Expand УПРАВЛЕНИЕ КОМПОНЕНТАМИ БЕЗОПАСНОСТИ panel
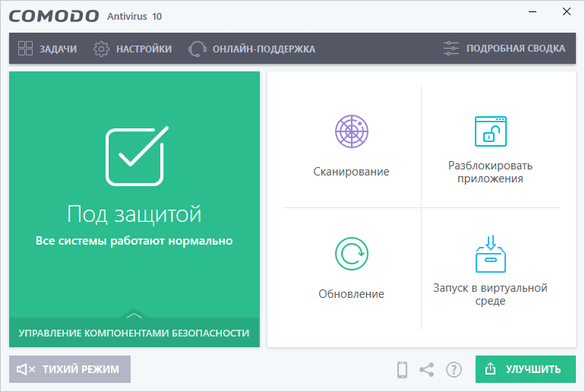 (x=134, y=332)
